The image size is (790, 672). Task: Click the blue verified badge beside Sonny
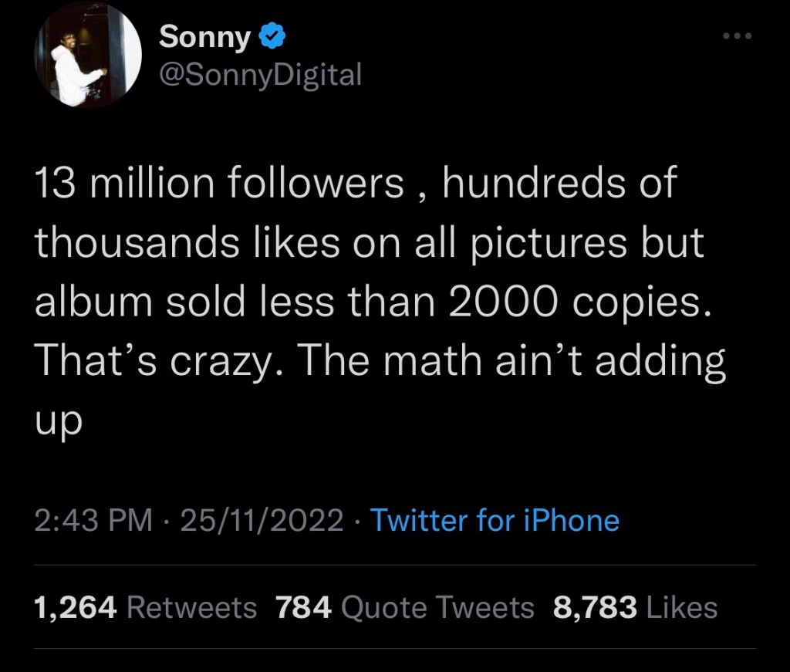(x=274, y=36)
